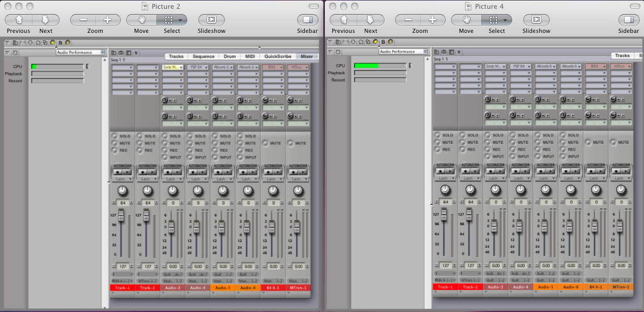Click the Audio-5 name label in Picture 2
The height and width of the screenshot is (312, 644).
(223, 288)
